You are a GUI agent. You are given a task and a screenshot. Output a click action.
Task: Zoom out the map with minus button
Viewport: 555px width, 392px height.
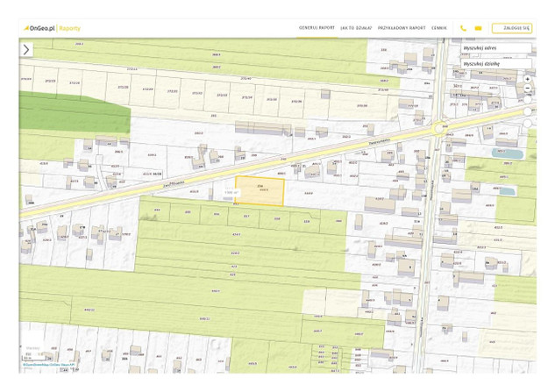528,89
